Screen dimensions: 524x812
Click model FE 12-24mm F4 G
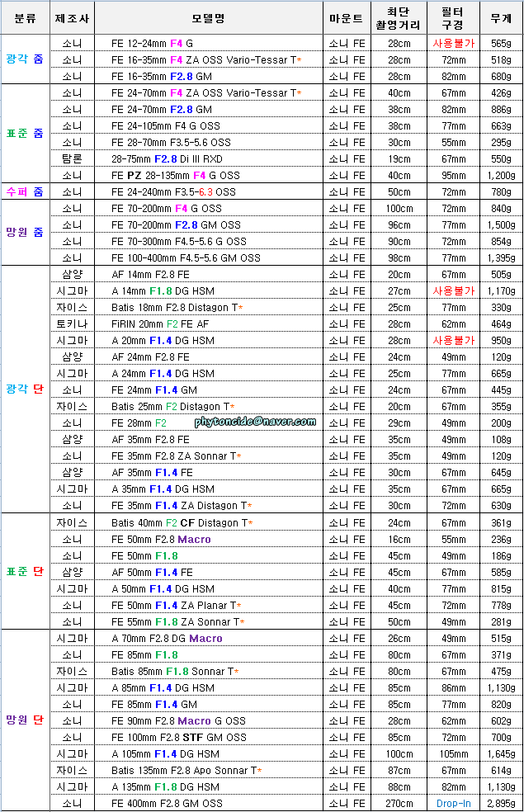coord(152,44)
